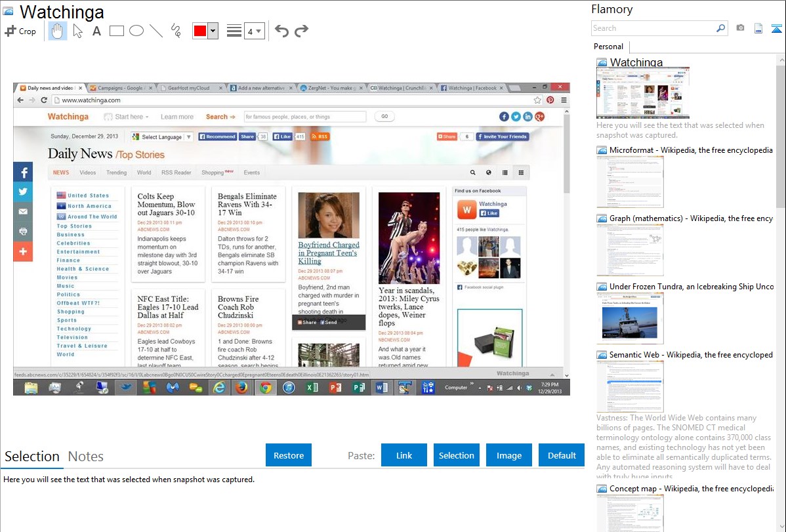Pick the rectangle shape tool

click(116, 31)
